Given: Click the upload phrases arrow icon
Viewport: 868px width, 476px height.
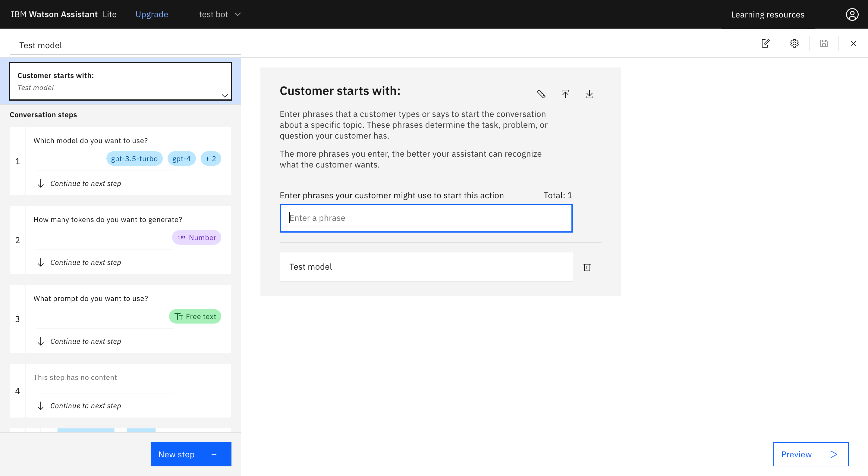Looking at the screenshot, I should [x=565, y=94].
